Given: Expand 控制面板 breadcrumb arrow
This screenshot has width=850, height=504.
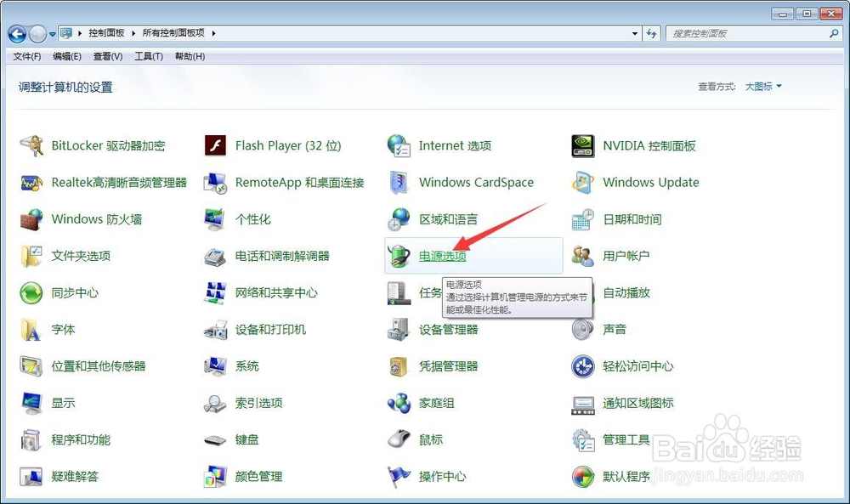Looking at the screenshot, I should coord(133,33).
